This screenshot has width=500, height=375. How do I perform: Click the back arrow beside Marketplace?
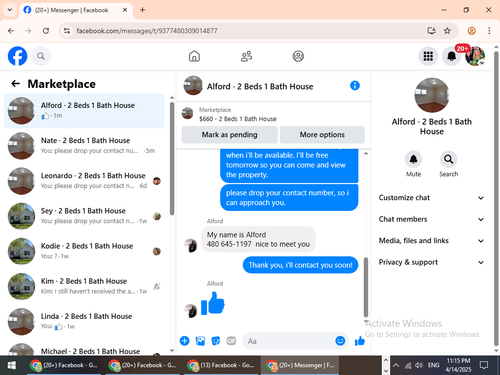click(16, 84)
